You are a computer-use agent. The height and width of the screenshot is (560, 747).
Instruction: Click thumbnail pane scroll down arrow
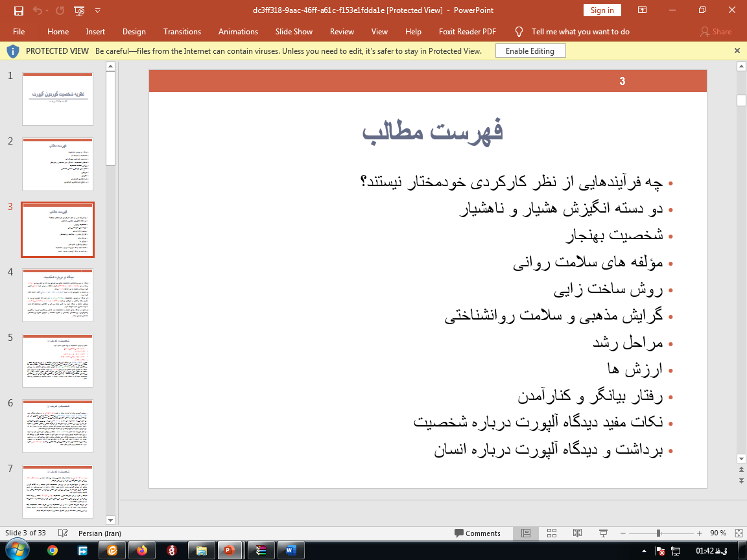tap(110, 520)
